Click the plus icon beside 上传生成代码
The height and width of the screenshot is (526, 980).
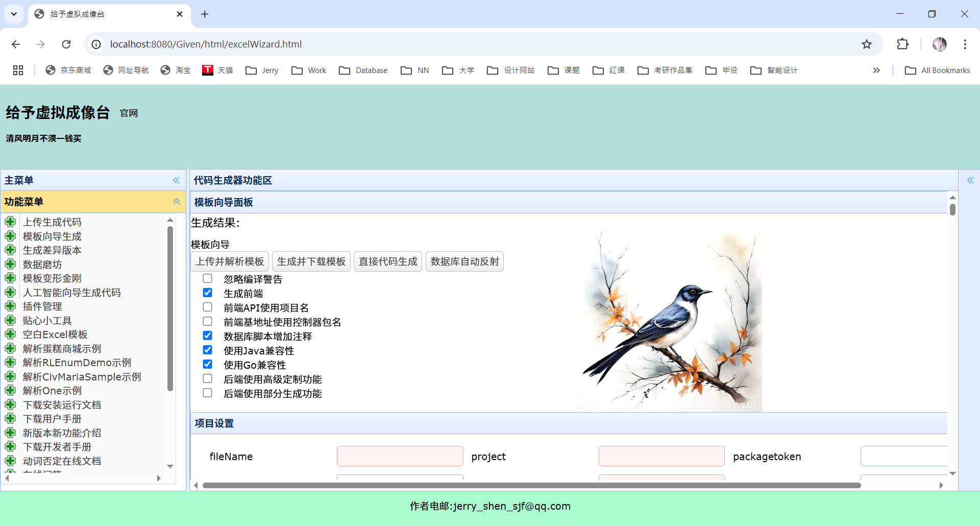(11, 221)
